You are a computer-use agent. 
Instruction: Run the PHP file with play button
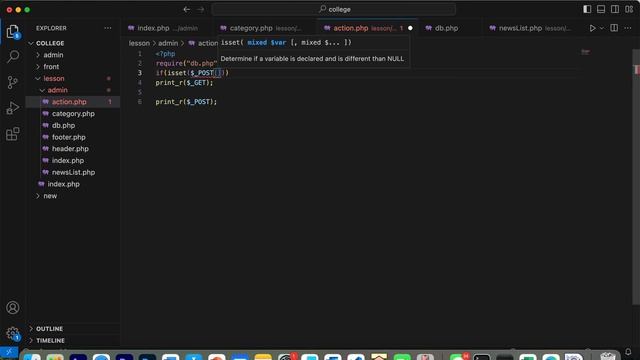(x=592, y=28)
